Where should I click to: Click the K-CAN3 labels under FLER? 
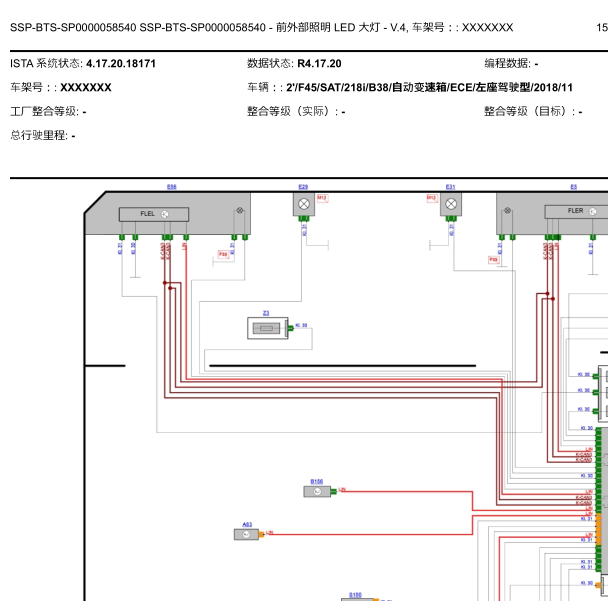coord(548,251)
